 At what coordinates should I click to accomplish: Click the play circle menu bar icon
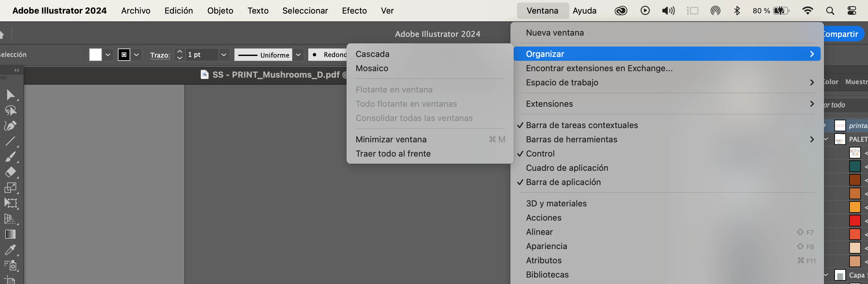tap(645, 11)
